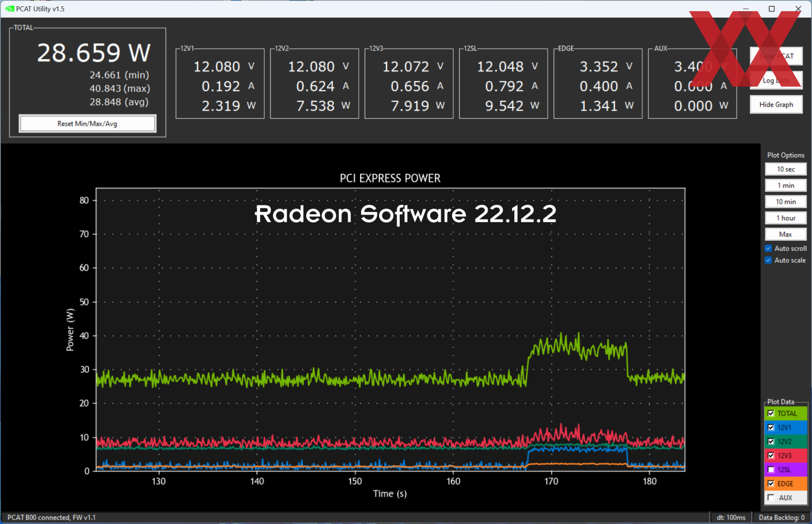Uncheck EDGE in Plot Data
The height and width of the screenshot is (524, 812).
(x=771, y=483)
